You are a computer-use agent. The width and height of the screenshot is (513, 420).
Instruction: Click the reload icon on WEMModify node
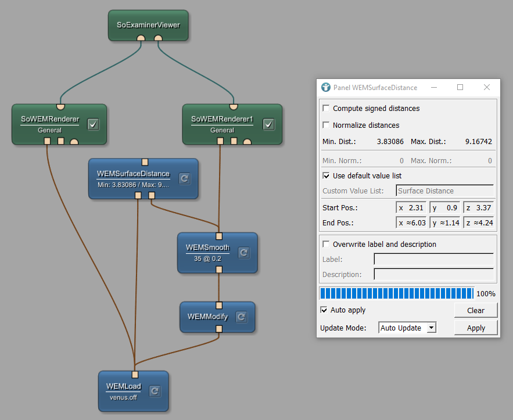(241, 317)
